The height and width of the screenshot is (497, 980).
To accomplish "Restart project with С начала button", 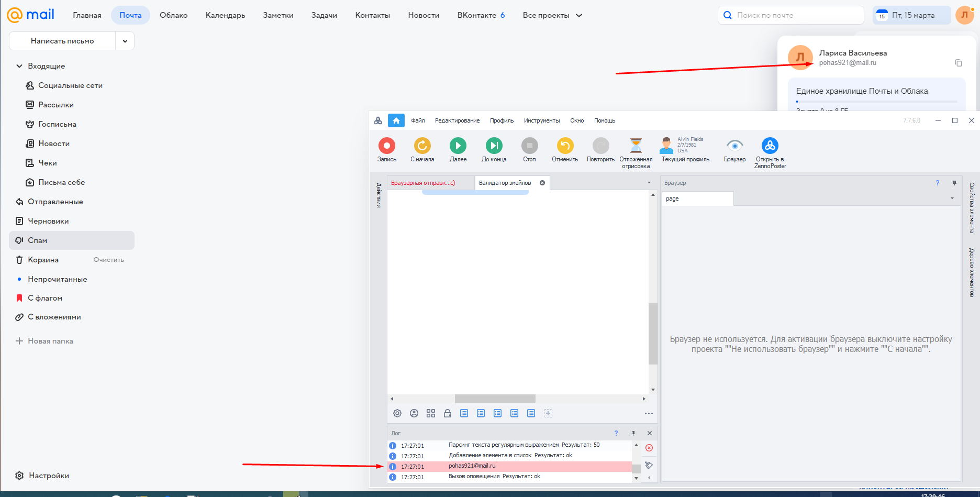I will 422,146.
